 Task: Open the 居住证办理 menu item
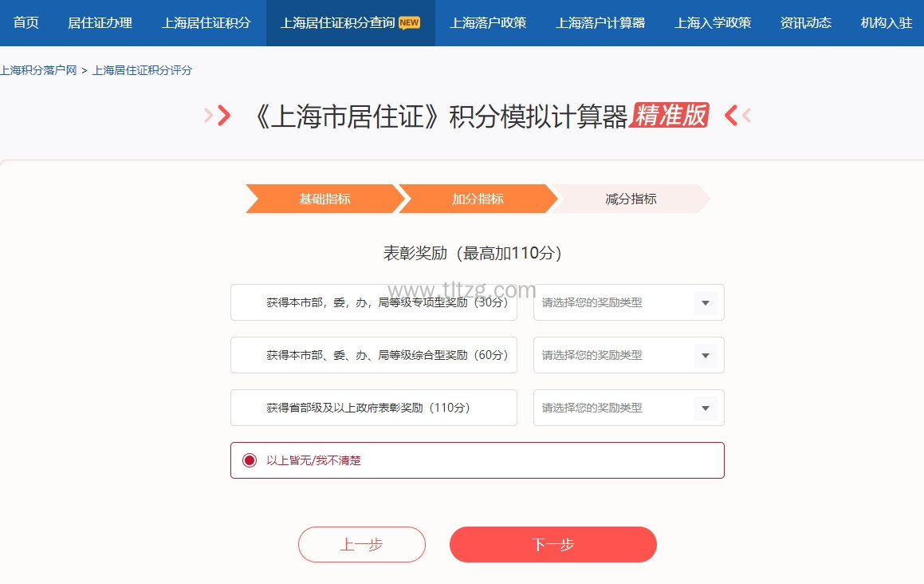(100, 23)
